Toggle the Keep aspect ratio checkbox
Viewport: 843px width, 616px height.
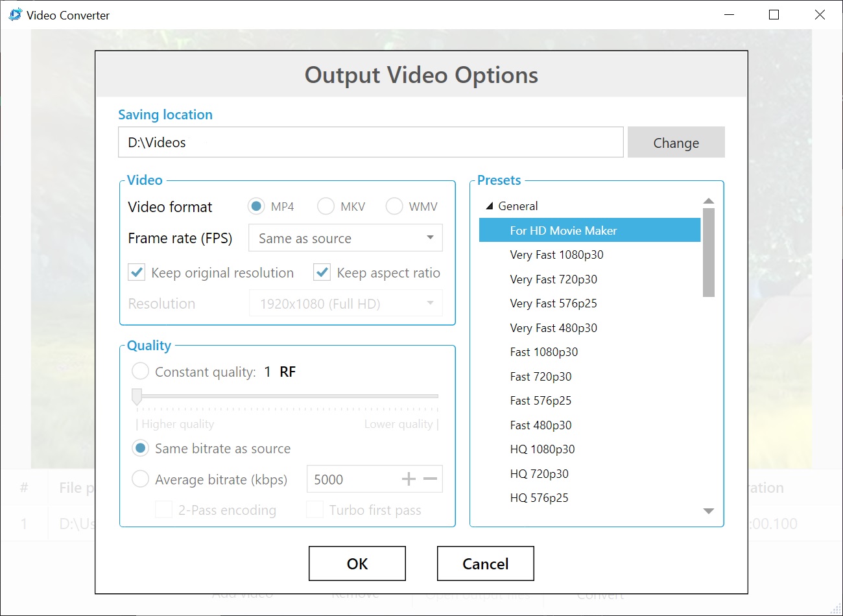(x=322, y=272)
